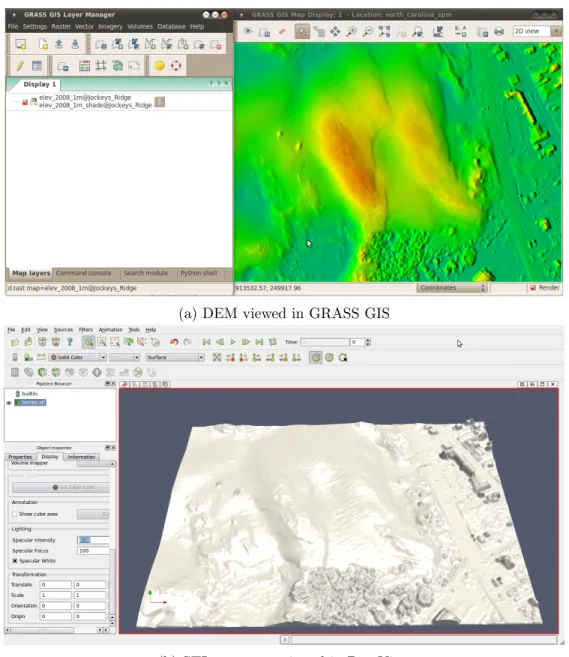Select terrain.stl in Pipeline Browser

pos(30,402)
